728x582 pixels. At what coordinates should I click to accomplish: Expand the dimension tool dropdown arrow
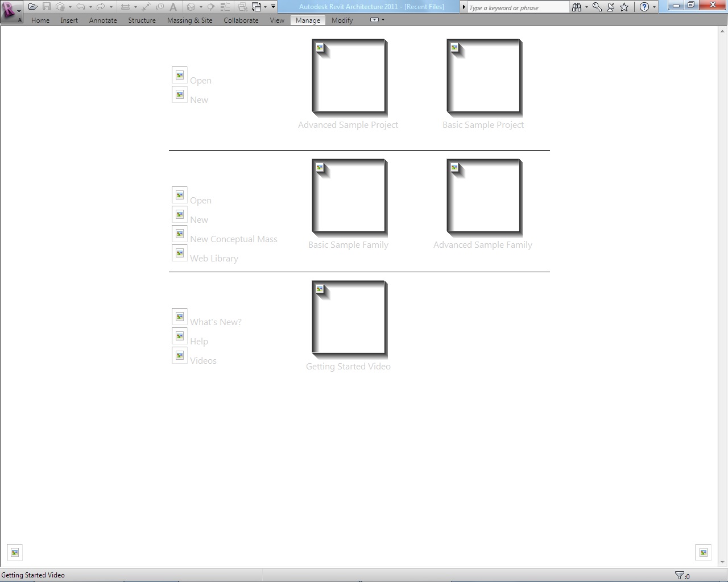click(x=135, y=7)
